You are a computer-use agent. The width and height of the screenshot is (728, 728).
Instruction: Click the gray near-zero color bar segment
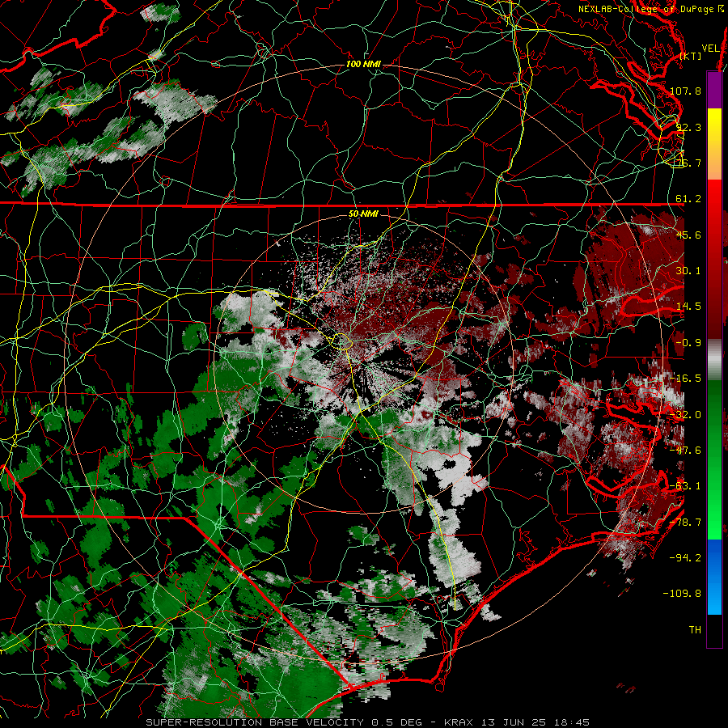click(x=714, y=360)
